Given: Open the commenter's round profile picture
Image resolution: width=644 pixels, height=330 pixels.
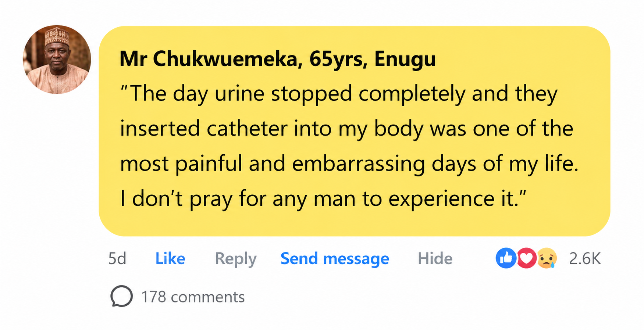Looking at the screenshot, I should (57, 60).
